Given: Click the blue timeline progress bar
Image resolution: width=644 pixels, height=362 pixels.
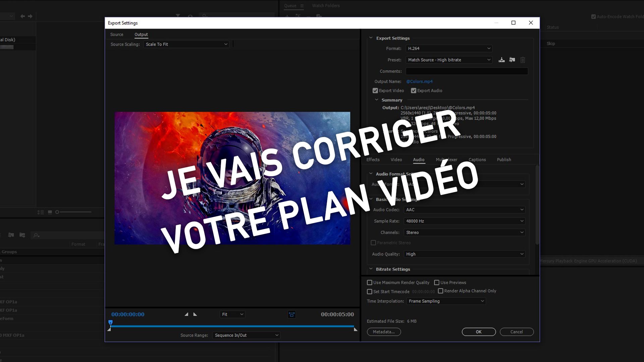Looking at the screenshot, I should pos(232,326).
